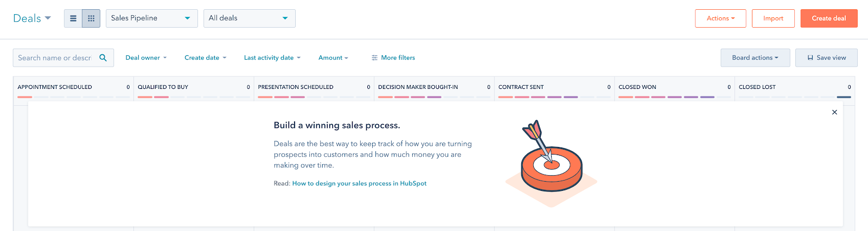Switch to list view icon
Viewport: 868px width, 231px height.
coord(73,18)
